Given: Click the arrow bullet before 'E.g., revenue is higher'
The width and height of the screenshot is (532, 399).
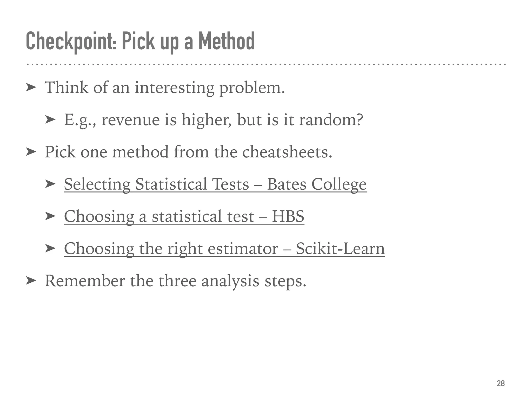Looking at the screenshot, I should click(x=50, y=120).
